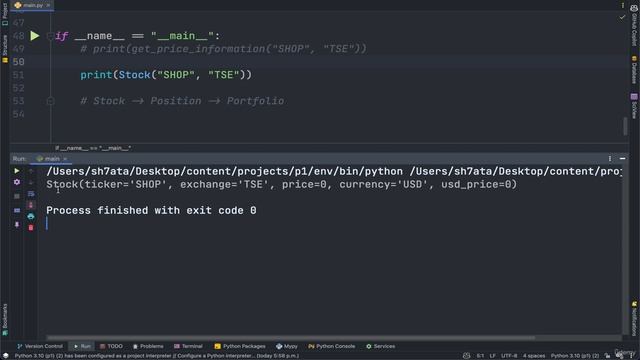Click the Stock(ticker='SHOP'...) output line
This screenshot has width=640, height=360.
tap(282, 184)
